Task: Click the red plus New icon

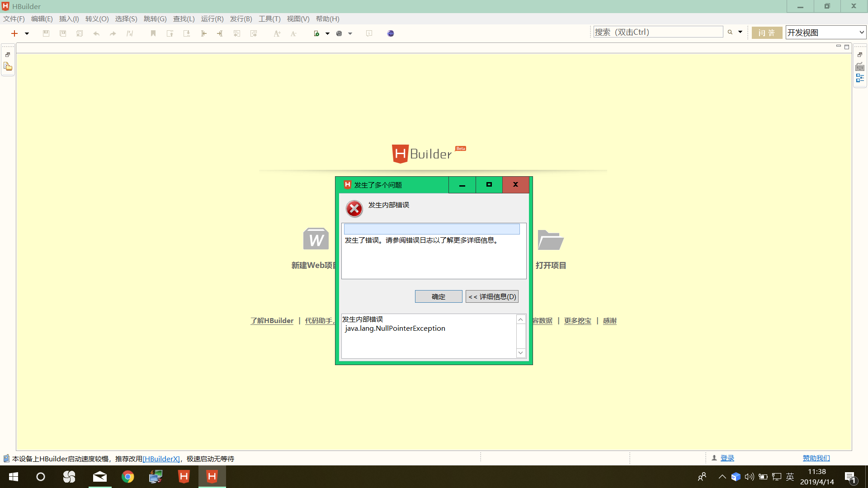Action: click(14, 33)
